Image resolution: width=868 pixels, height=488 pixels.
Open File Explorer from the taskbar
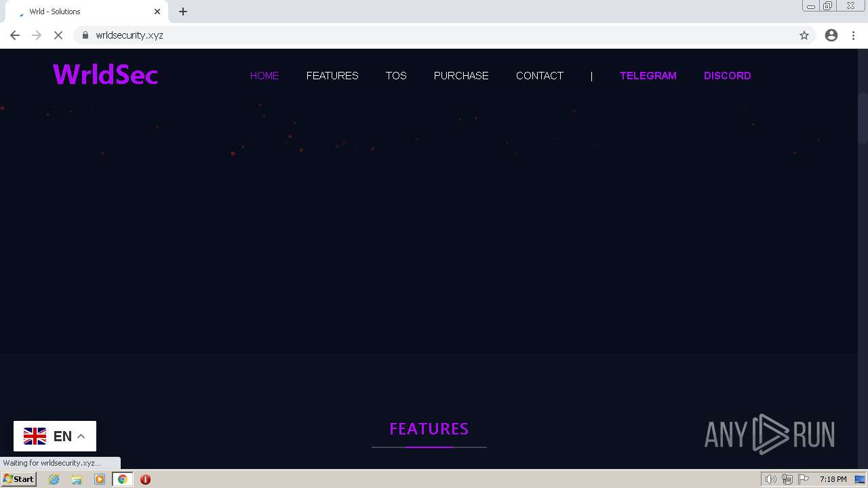[x=77, y=479]
